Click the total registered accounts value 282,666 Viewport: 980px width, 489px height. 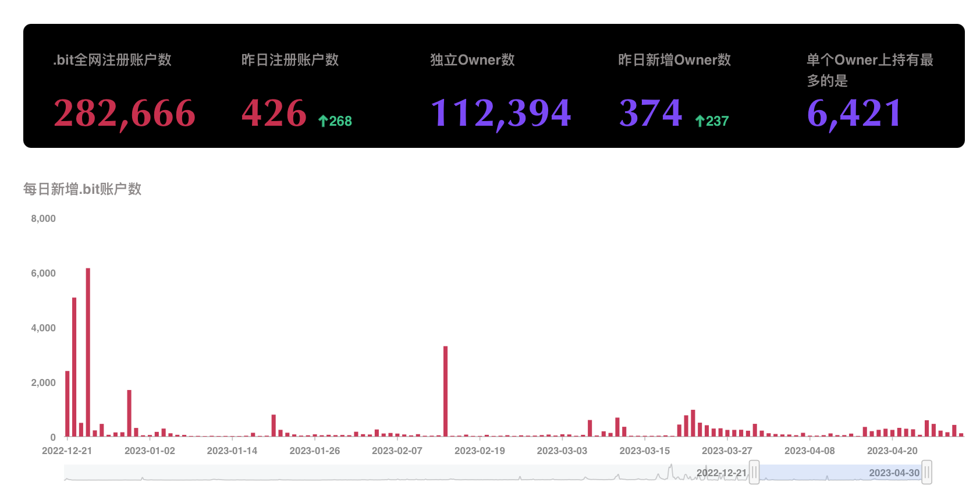125,113
